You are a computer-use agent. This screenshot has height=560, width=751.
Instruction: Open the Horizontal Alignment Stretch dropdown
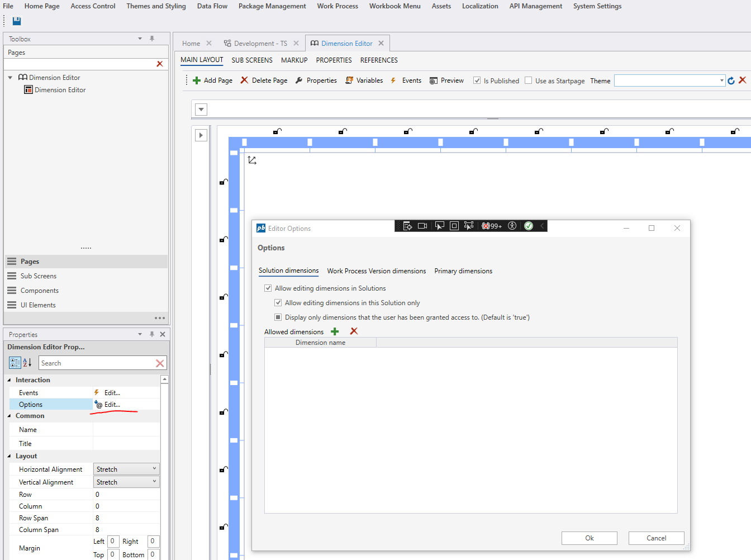click(126, 469)
